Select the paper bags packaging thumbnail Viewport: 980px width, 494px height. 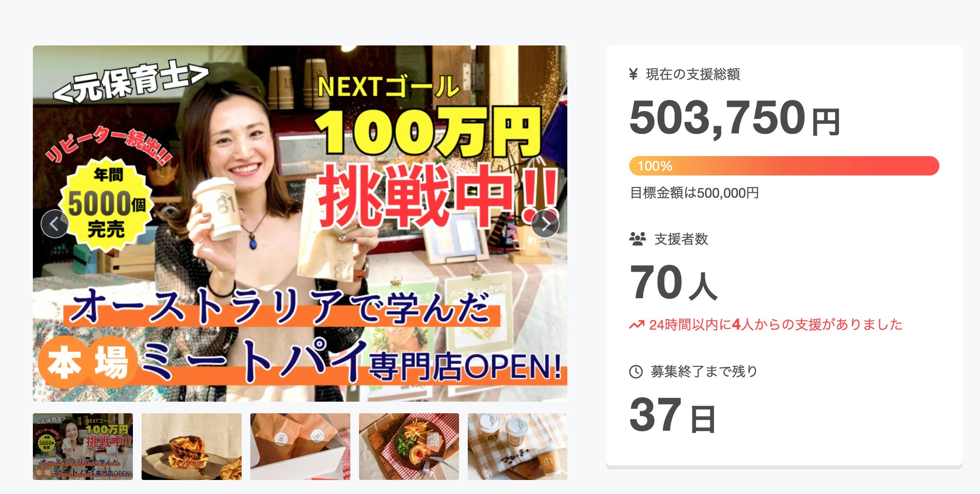(300, 447)
